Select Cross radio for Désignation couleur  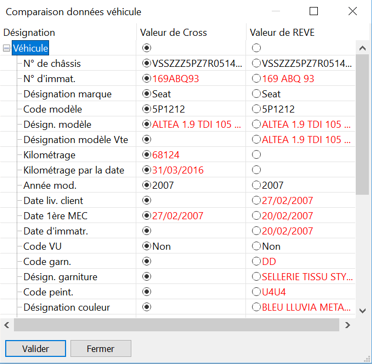(146, 307)
